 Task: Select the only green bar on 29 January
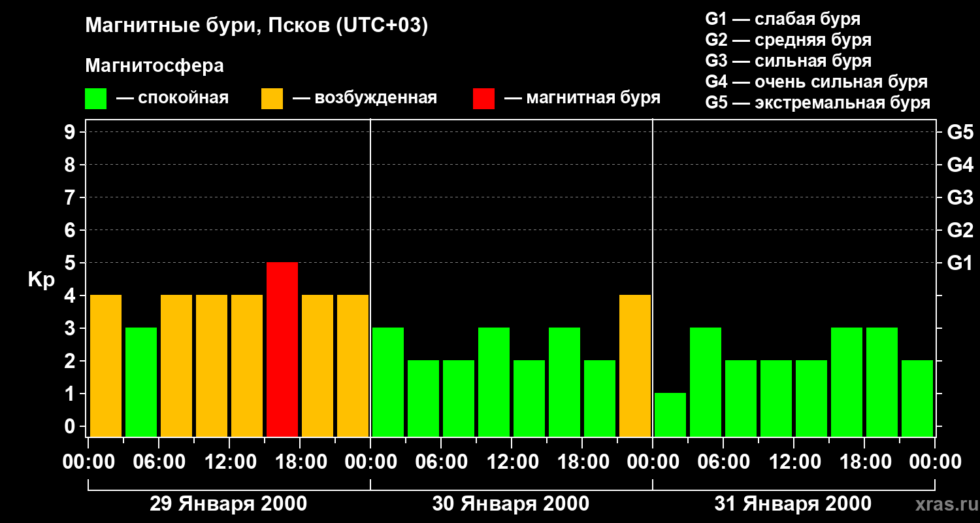(x=141, y=382)
